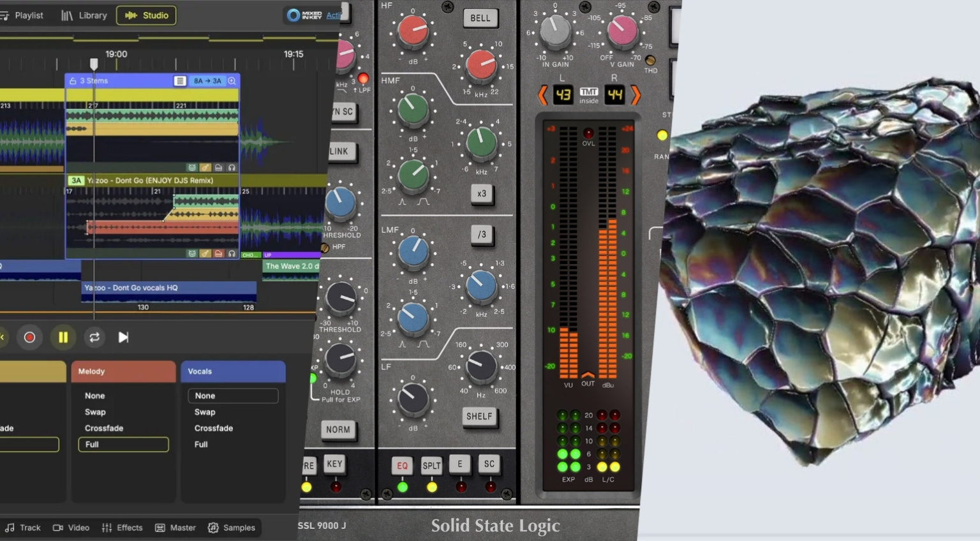
Task: Click the red record button
Action: 29,337
